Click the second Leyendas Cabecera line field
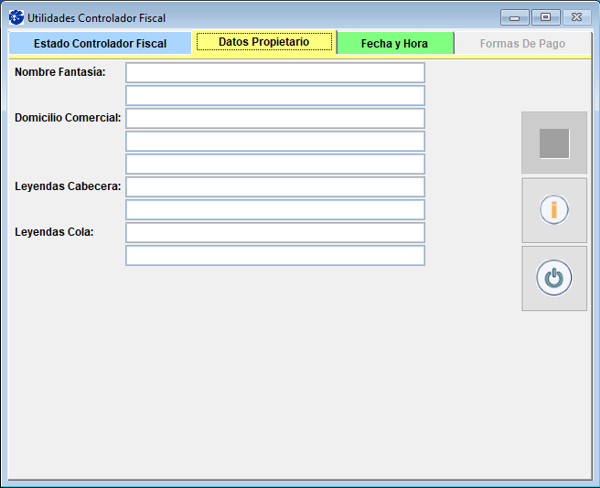The height and width of the screenshot is (488, 600). [x=275, y=210]
